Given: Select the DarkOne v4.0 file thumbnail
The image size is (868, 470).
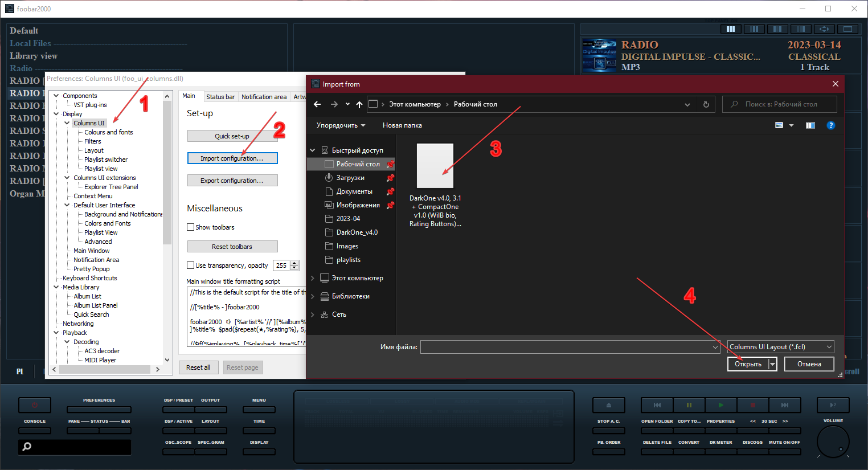Looking at the screenshot, I should pos(435,166).
